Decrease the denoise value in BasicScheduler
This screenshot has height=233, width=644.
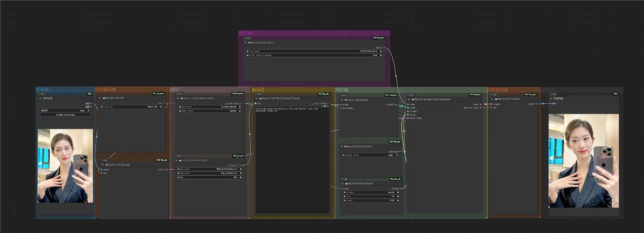(x=344, y=201)
